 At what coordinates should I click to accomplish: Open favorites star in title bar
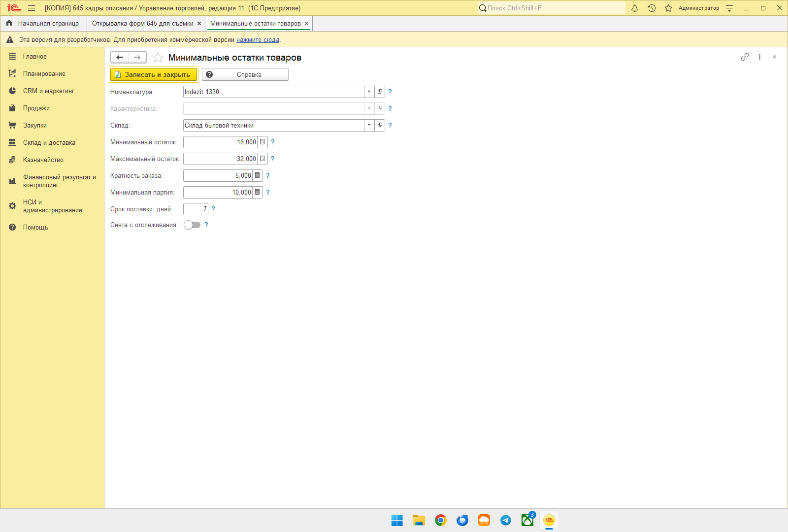668,8
